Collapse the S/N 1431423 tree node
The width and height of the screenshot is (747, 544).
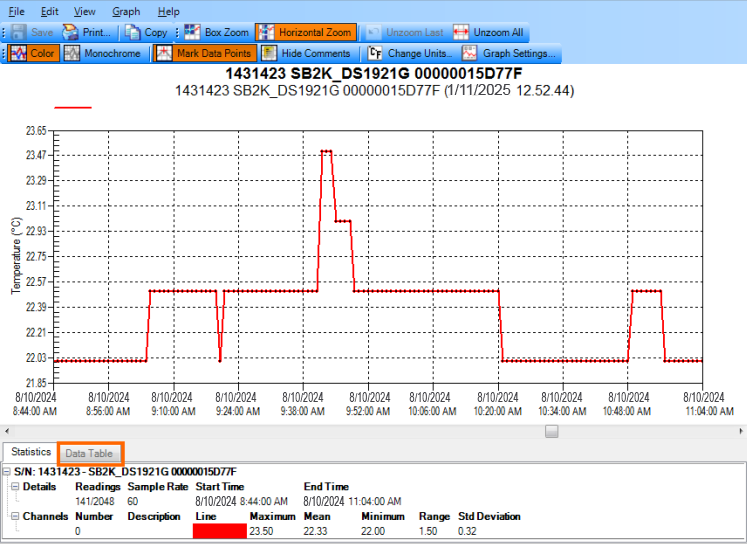[7, 471]
